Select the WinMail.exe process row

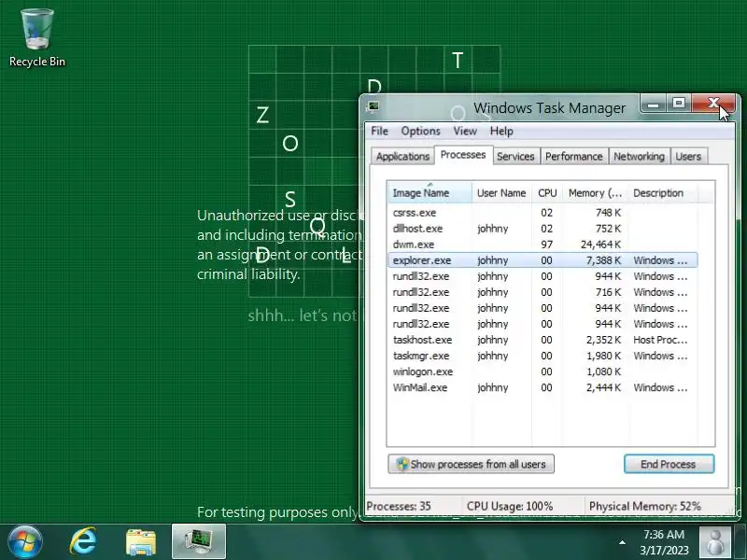pyautogui.click(x=543, y=387)
